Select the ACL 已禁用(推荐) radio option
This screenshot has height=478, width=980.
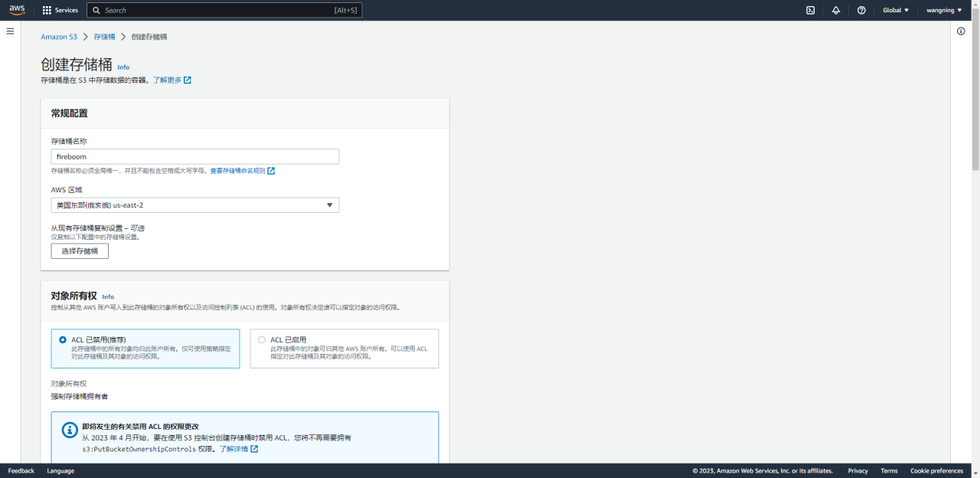[63, 339]
